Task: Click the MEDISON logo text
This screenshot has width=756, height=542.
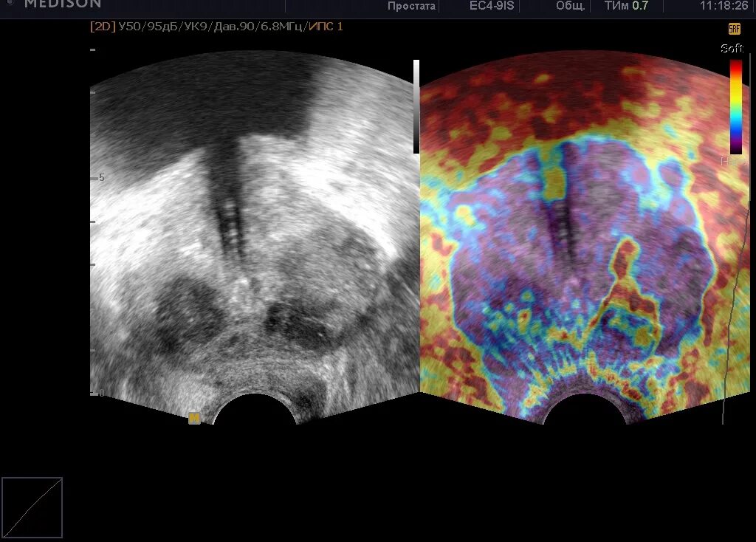Action: click(x=63, y=4)
